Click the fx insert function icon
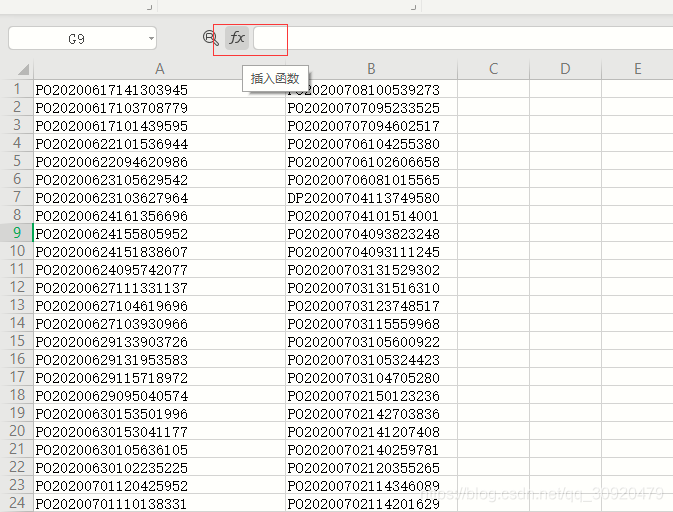The width and height of the screenshot is (673, 512). (237, 38)
